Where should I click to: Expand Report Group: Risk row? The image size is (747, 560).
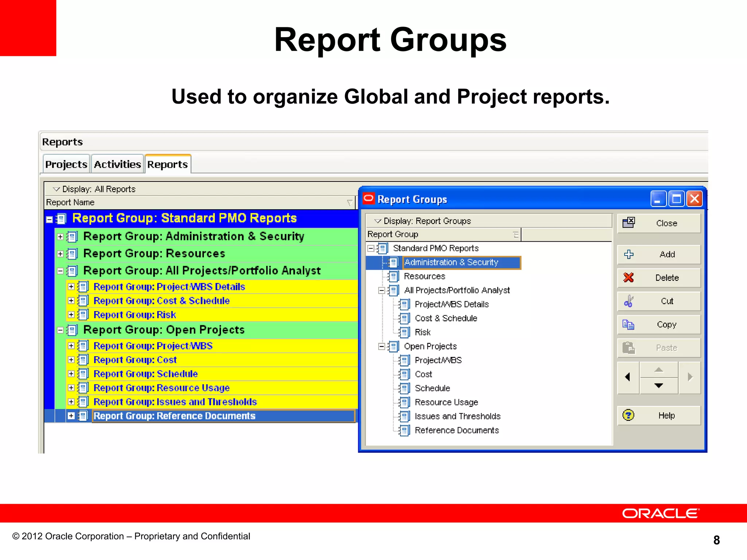(71, 315)
